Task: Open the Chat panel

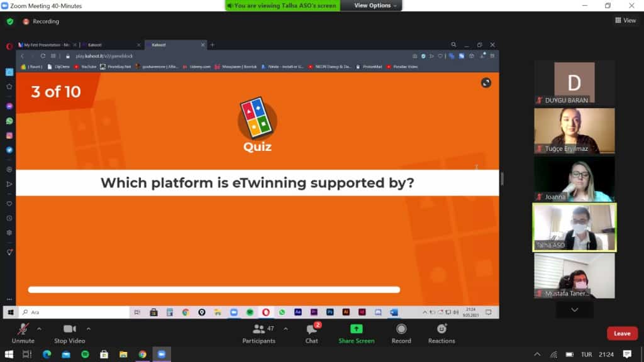Action: pyautogui.click(x=311, y=329)
